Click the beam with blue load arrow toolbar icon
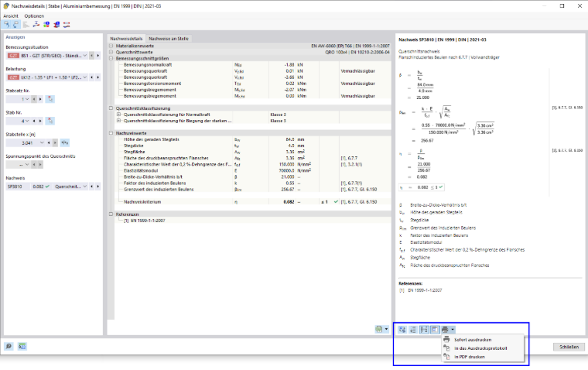Image resolution: width=588 pixels, height=370 pixels. coord(36,25)
